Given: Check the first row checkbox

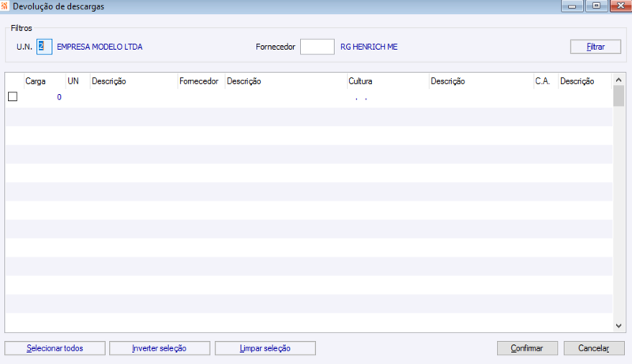Looking at the screenshot, I should (x=13, y=96).
